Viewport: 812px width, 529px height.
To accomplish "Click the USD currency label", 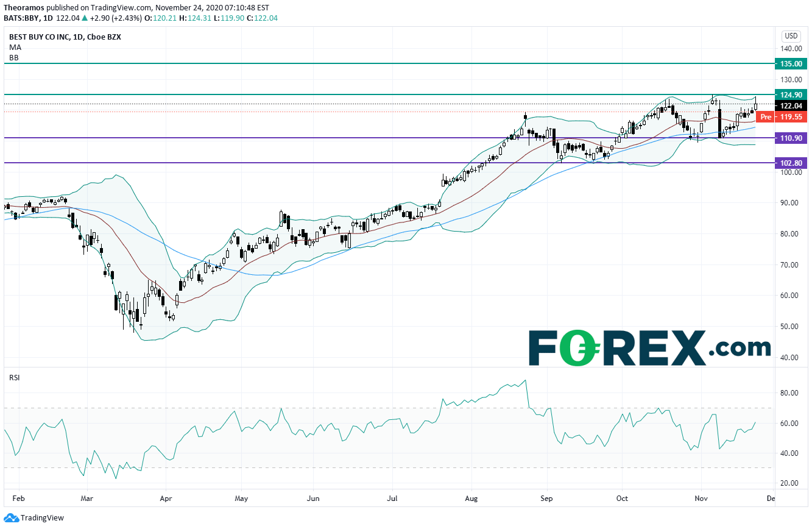I will [791, 36].
